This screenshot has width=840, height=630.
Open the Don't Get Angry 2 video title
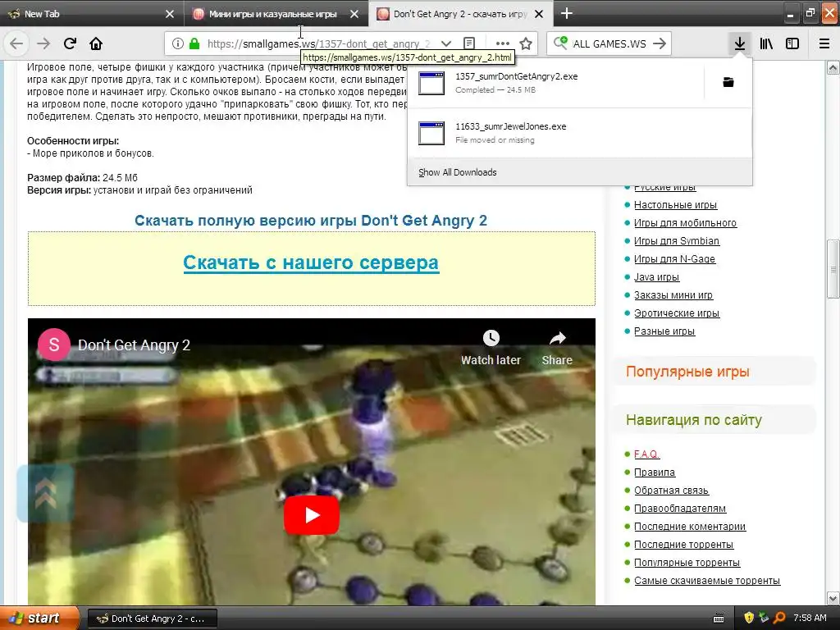click(134, 345)
